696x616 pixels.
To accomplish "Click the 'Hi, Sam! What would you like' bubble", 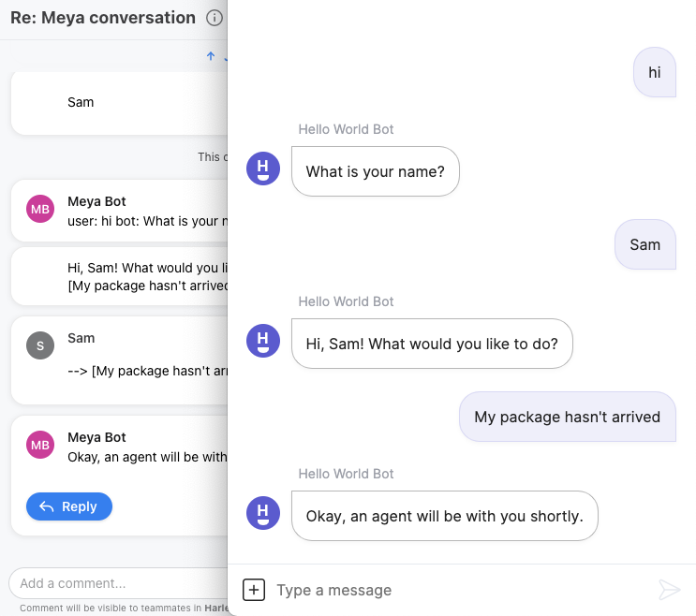I will coord(432,344).
